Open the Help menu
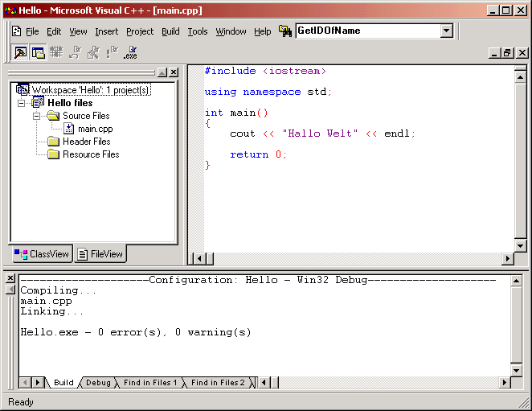The image size is (532, 411). (x=262, y=31)
